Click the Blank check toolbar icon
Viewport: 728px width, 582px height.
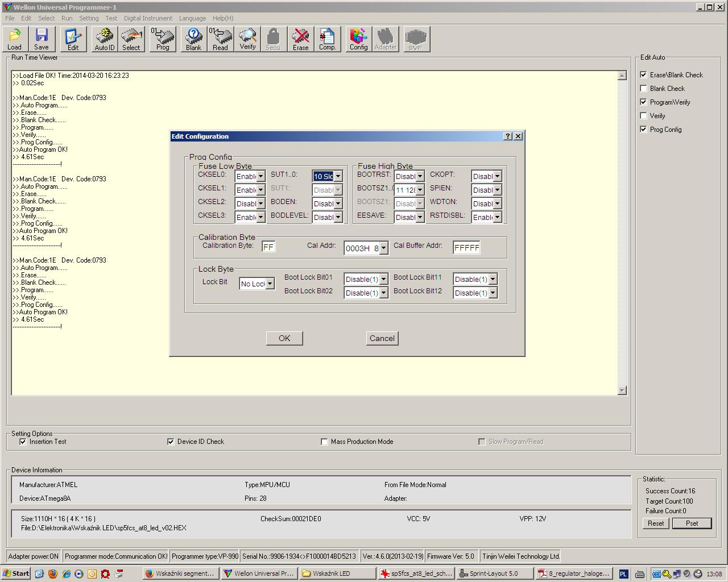[x=193, y=39]
